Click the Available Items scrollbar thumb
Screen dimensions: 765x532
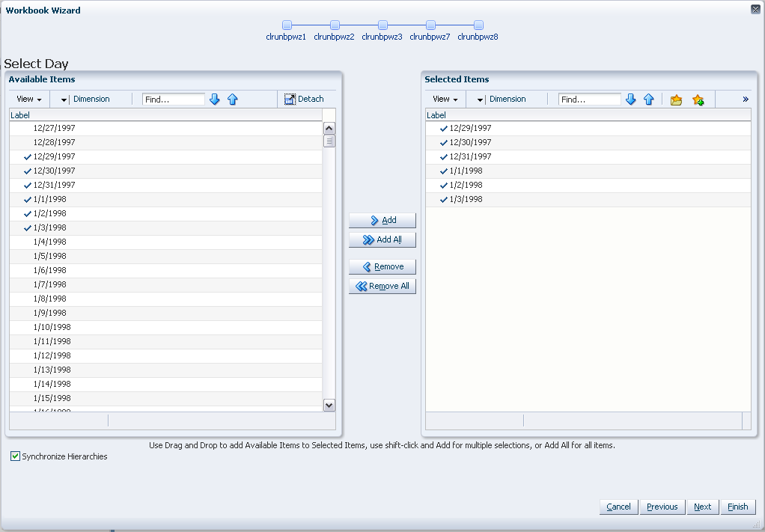tap(329, 141)
